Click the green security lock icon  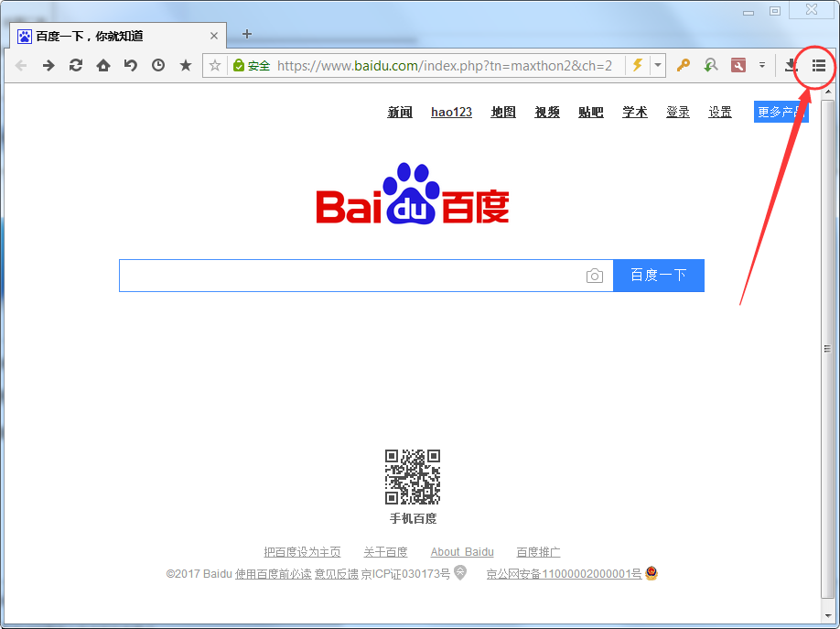click(x=239, y=65)
